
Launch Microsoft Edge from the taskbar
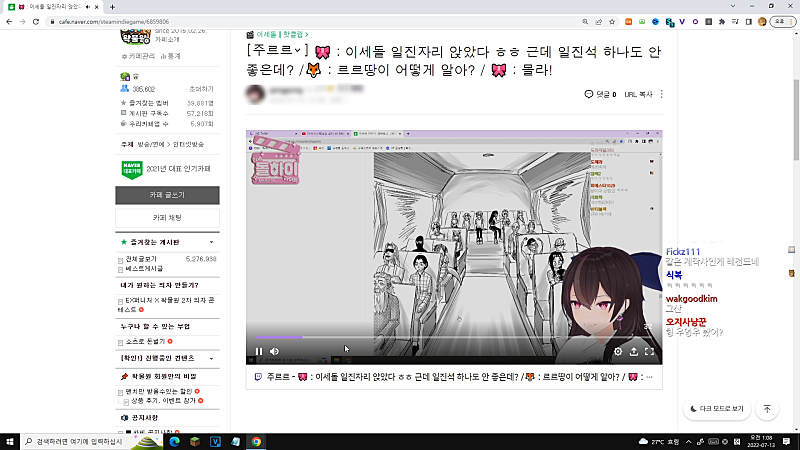click(x=174, y=442)
